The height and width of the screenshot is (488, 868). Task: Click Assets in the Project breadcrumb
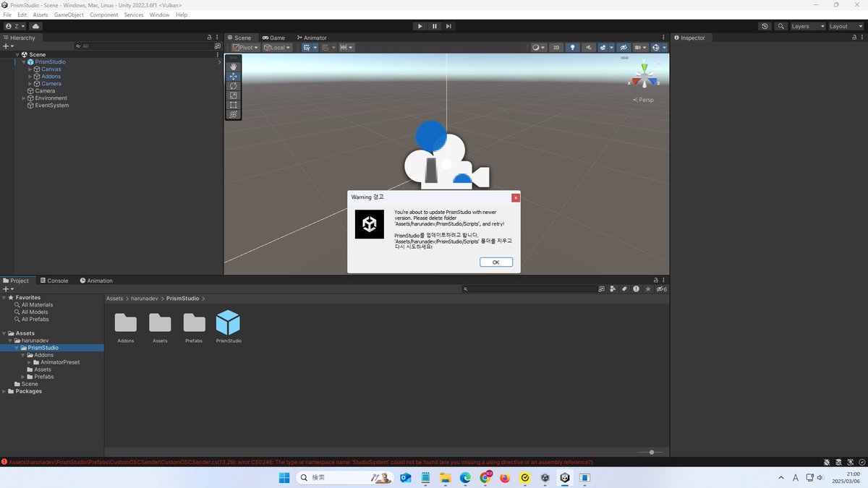(x=114, y=298)
